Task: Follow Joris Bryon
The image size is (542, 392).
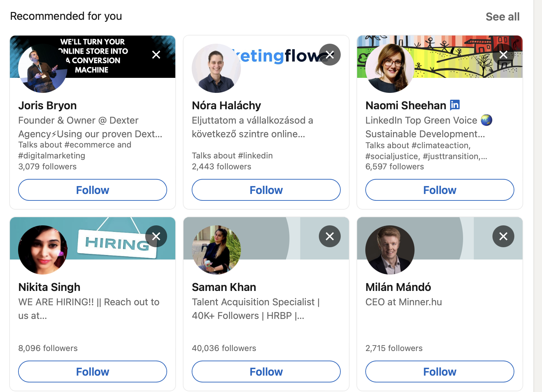Action: 93,190
